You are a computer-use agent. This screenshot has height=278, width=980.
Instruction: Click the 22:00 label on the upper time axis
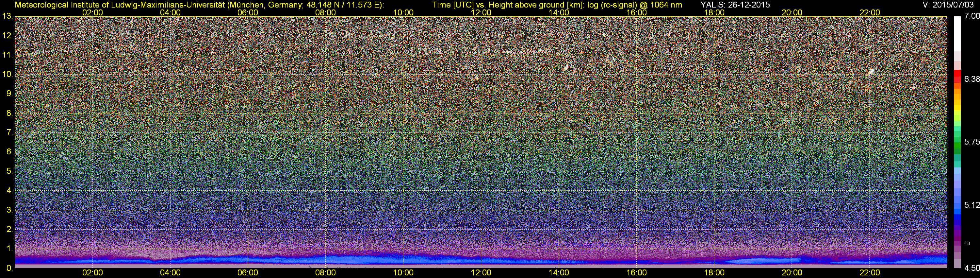[x=870, y=12]
